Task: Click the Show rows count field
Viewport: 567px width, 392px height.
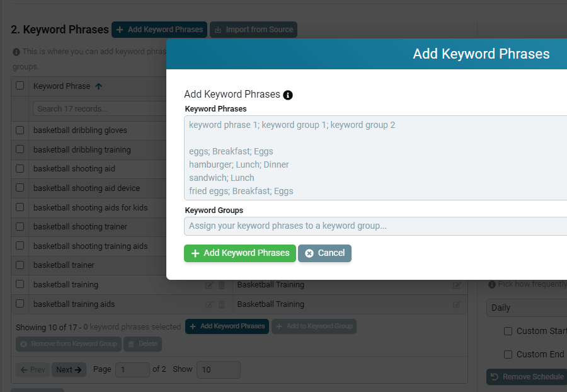Action: (x=219, y=369)
